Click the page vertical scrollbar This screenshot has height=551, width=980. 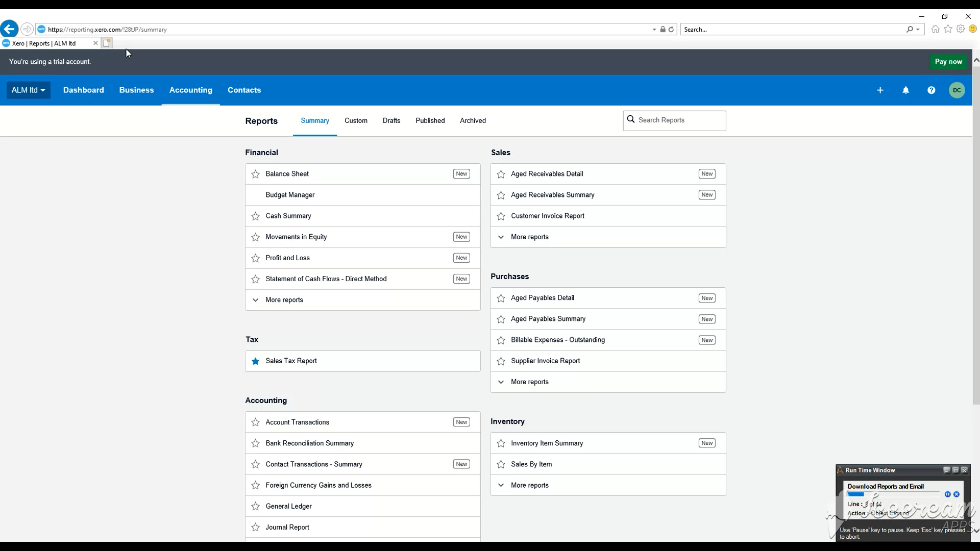[x=976, y=235]
